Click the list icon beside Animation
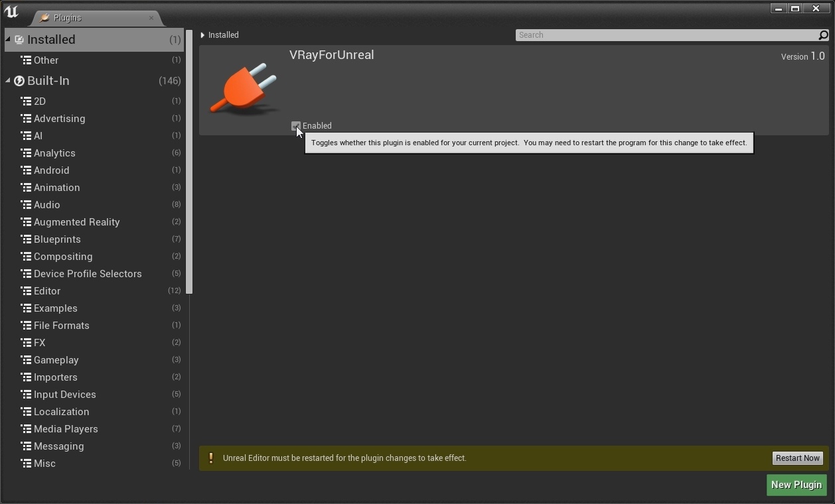Viewport: 835px width, 504px height. pos(26,188)
